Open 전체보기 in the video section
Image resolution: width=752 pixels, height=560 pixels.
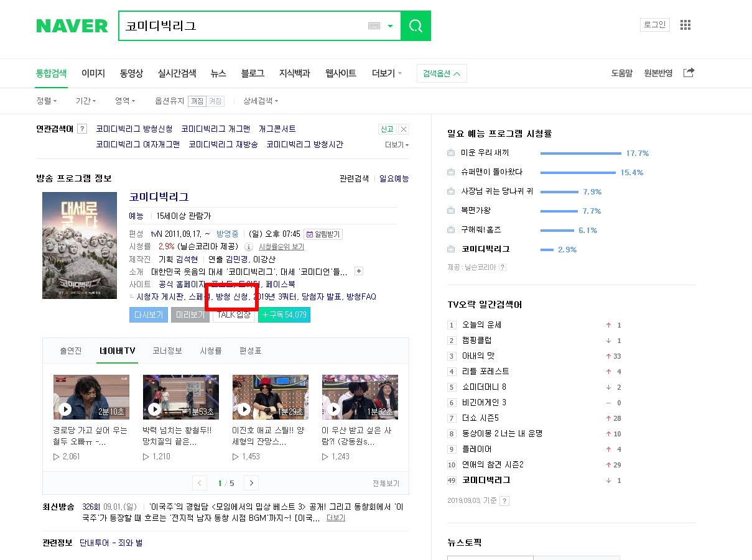point(386,484)
